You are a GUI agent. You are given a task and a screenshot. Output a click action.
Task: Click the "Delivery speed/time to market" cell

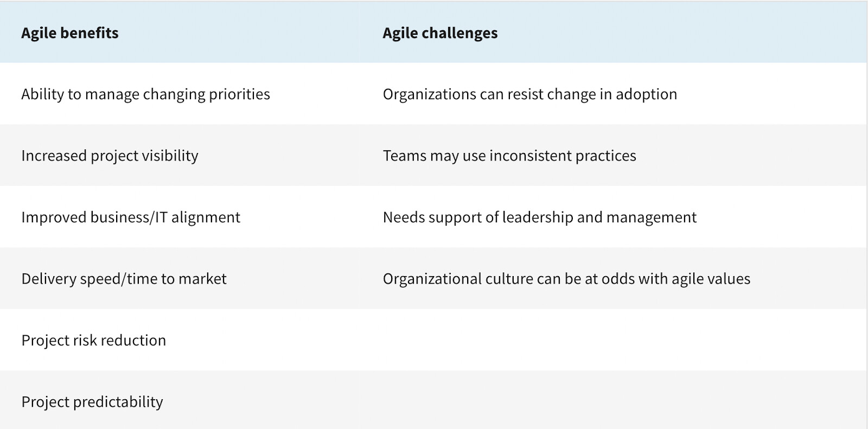(124, 279)
